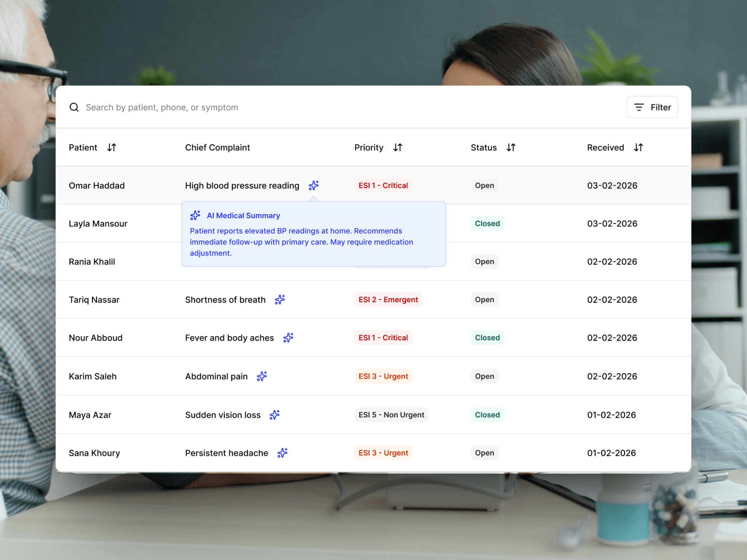Viewport: 747px width, 560px height.
Task: Toggle Closed status for Layla Mansour
Action: [487, 223]
